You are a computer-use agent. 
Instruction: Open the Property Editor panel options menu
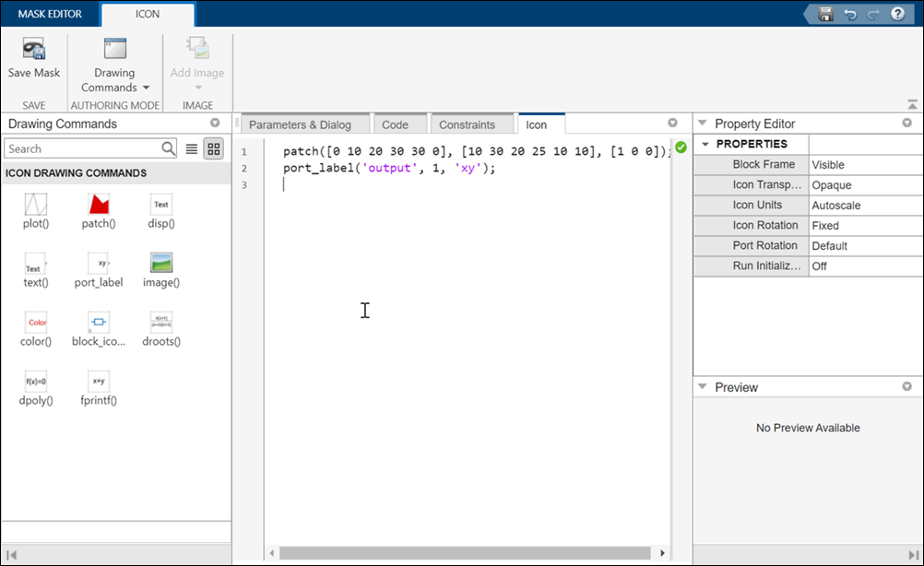click(906, 124)
